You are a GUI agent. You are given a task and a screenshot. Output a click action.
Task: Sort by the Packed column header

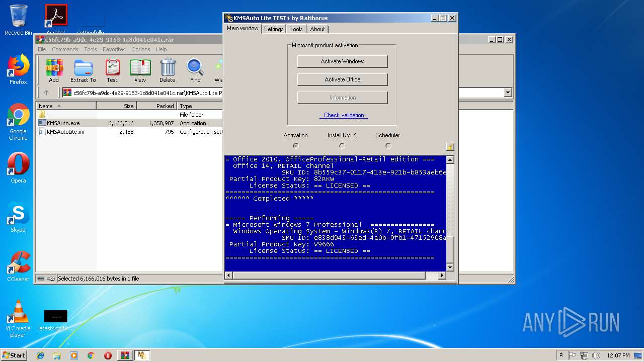(156, 106)
